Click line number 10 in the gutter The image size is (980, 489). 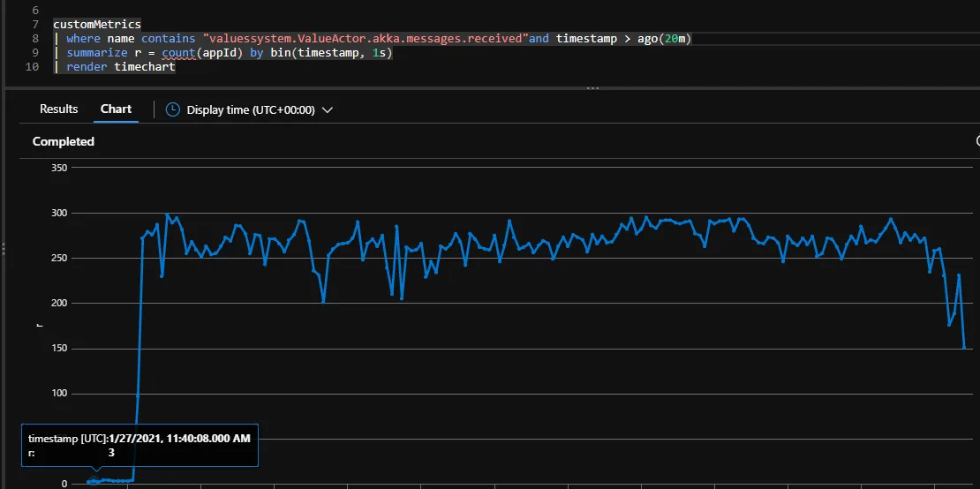[x=32, y=66]
